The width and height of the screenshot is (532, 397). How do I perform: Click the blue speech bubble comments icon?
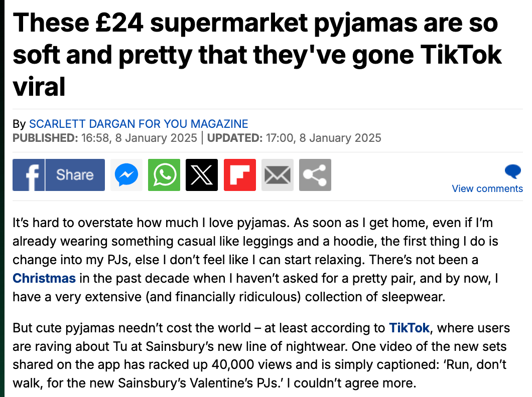point(512,171)
